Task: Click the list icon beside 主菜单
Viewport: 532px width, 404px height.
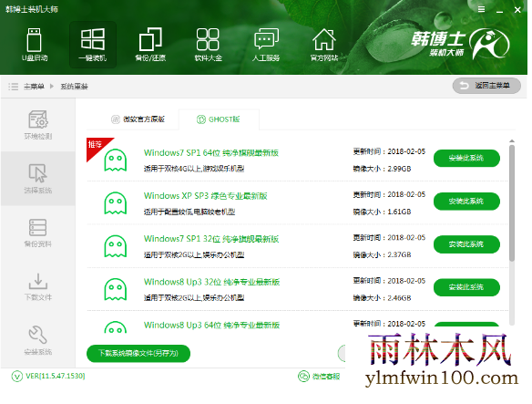Action: pos(14,87)
